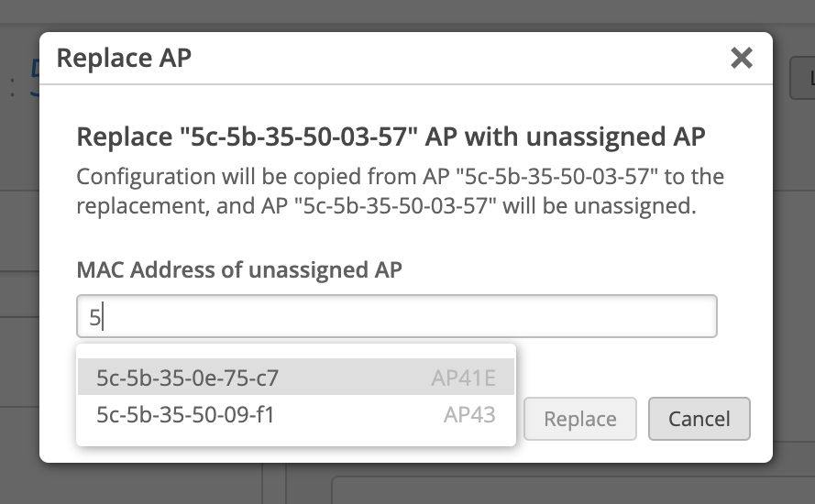This screenshot has width=815, height=504.
Task: Select suggestion 5c-5b-35-0e-75-c7
Action: coord(187,377)
